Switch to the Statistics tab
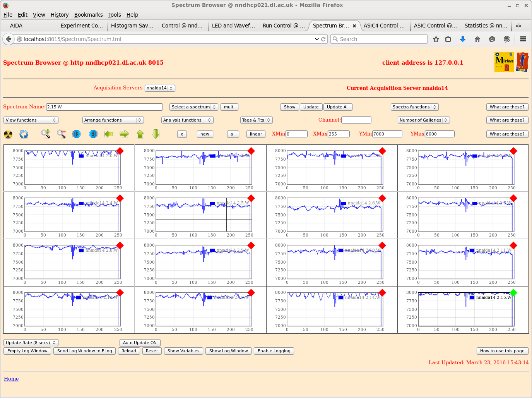Image resolution: width=532 pixels, height=398 pixels. pos(486,26)
